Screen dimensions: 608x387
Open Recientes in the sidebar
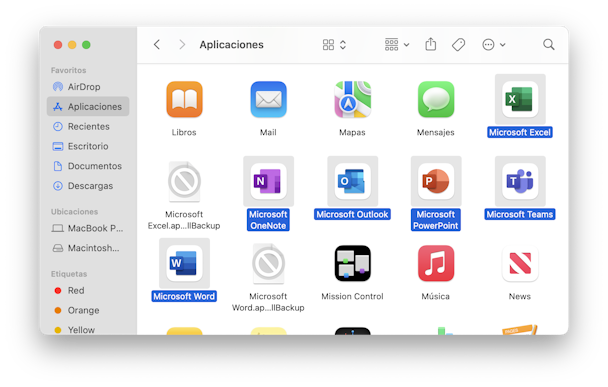tap(88, 126)
